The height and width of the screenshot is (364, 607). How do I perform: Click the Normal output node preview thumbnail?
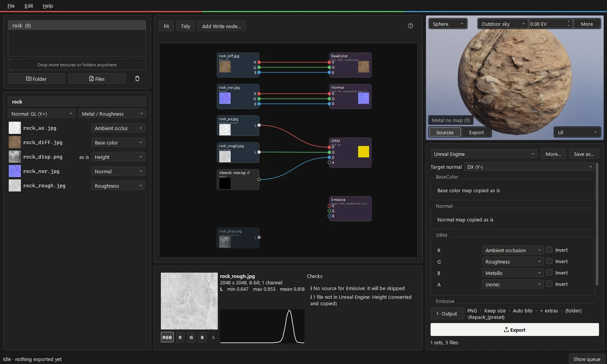[363, 98]
